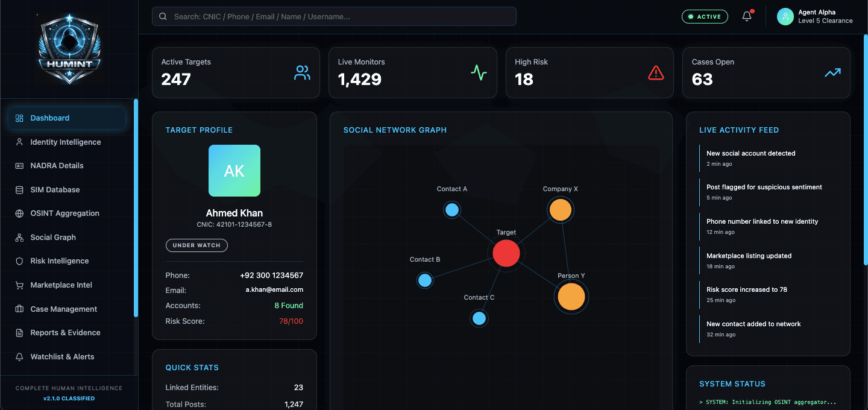Image resolution: width=868 pixels, height=410 pixels.
Task: Click 'Post flagged for suspicious sentiment' entry
Action: 768,192
